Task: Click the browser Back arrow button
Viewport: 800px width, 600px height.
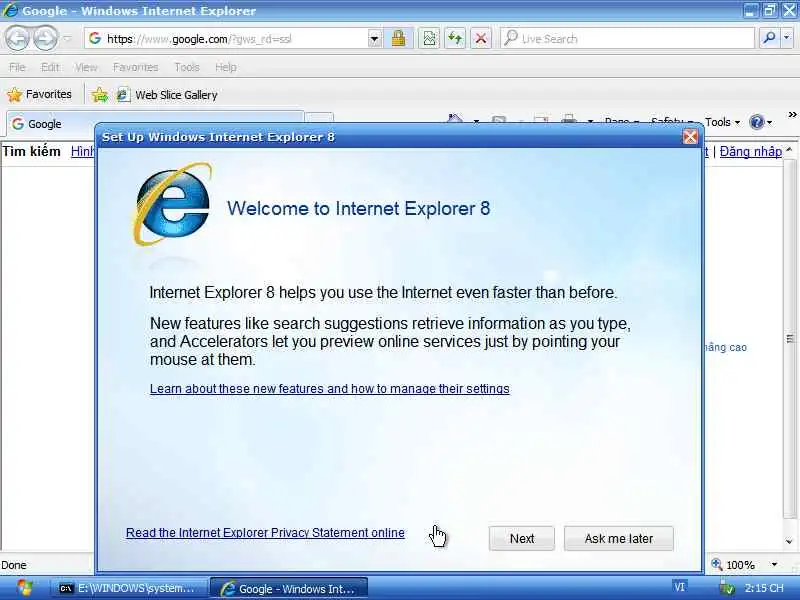Action: coord(17,38)
